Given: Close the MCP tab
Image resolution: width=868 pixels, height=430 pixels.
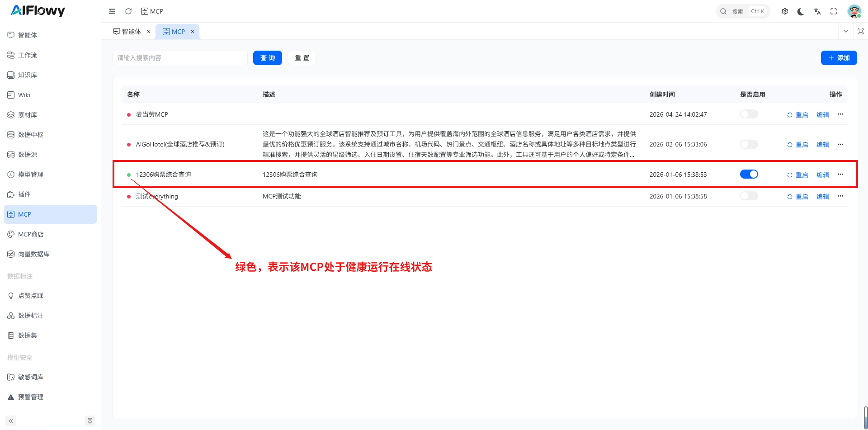Looking at the screenshot, I should pos(193,32).
